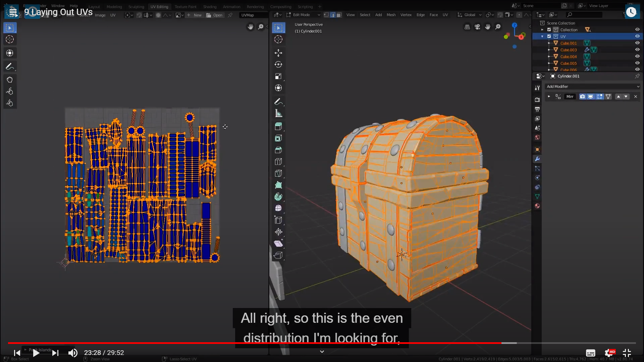Open the Edit Mode dropdown
This screenshot has height=362, width=644.
point(304,15)
